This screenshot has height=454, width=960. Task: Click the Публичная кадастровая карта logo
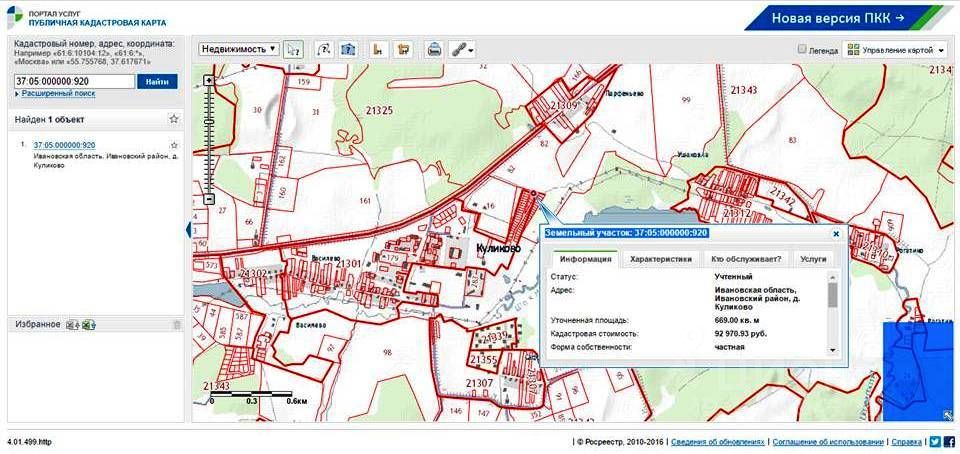[x=87, y=18]
